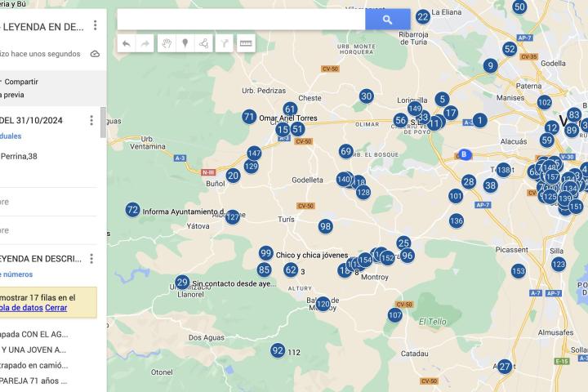Screen dimensions: 588x392
Task: Click map marker 50 at top right
Action: pyautogui.click(x=519, y=7)
